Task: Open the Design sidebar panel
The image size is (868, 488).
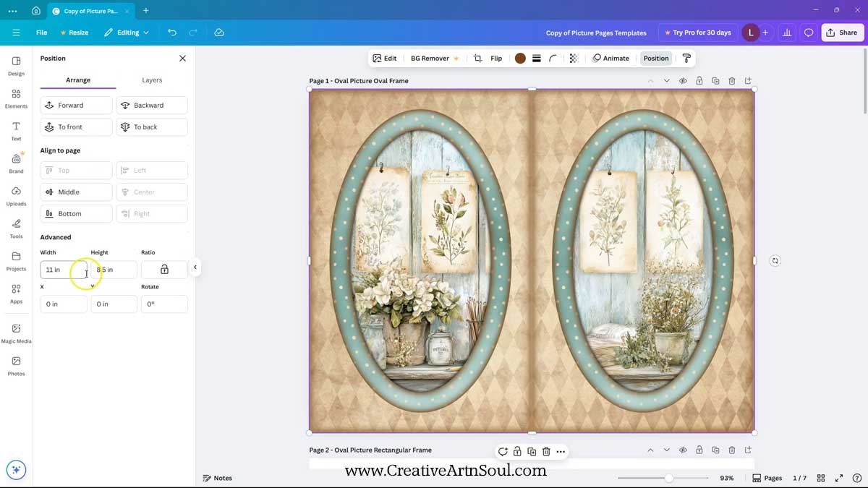Action: click(x=16, y=66)
